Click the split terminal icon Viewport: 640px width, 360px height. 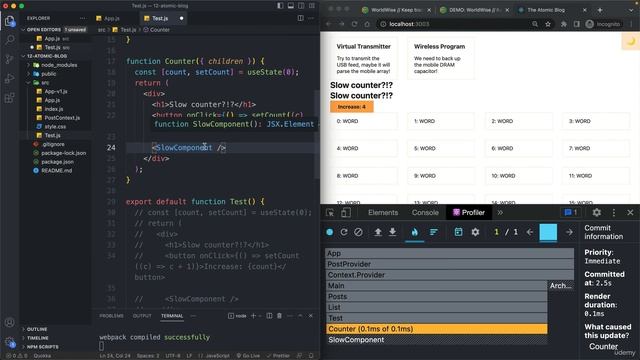[269, 316]
